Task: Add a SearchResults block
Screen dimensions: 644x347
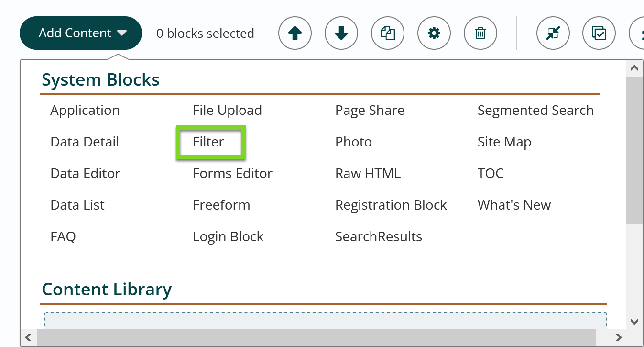Action: pyautogui.click(x=379, y=237)
